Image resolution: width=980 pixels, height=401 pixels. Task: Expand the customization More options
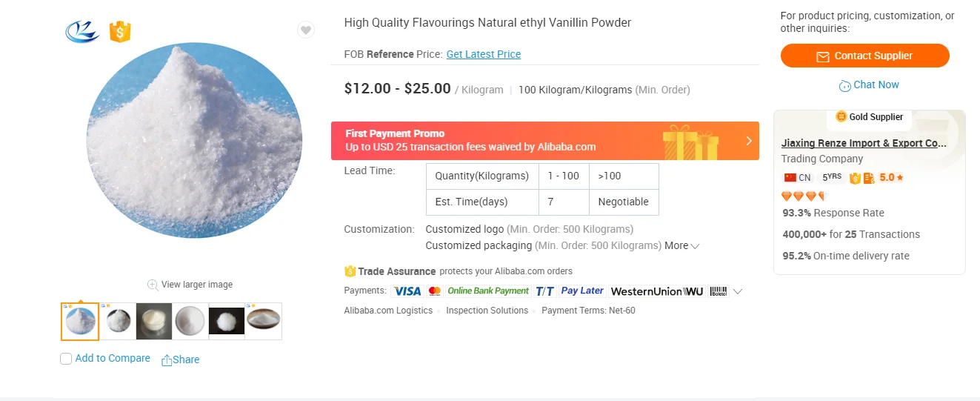tap(681, 245)
